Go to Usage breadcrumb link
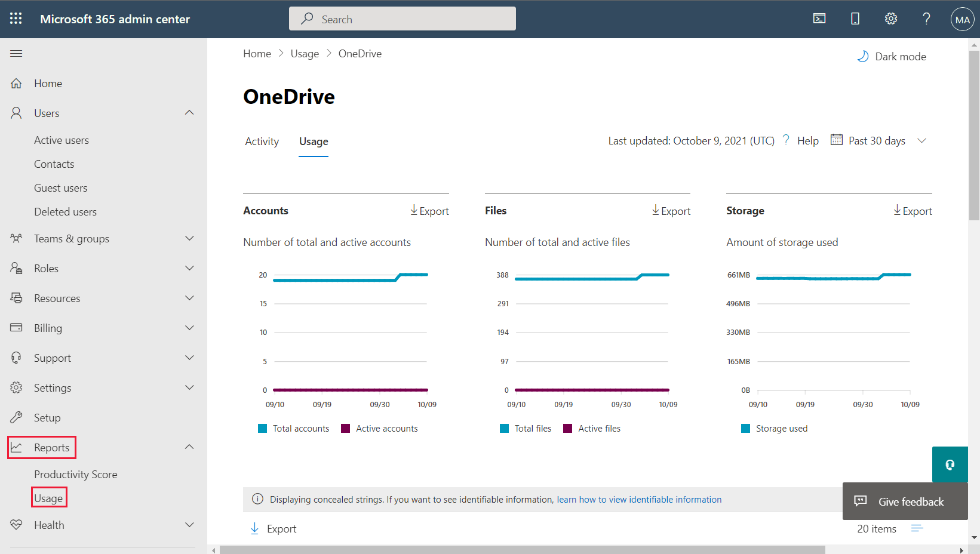The height and width of the screenshot is (554, 980). click(x=305, y=54)
